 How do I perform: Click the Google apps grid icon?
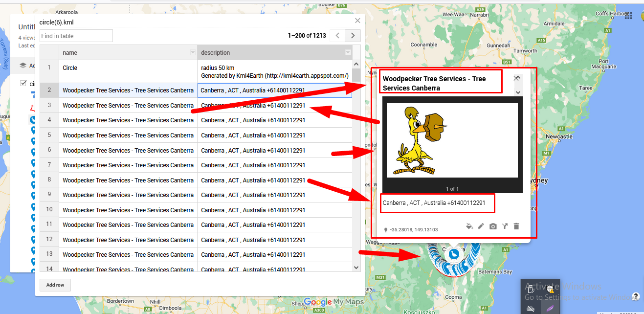(x=628, y=16)
